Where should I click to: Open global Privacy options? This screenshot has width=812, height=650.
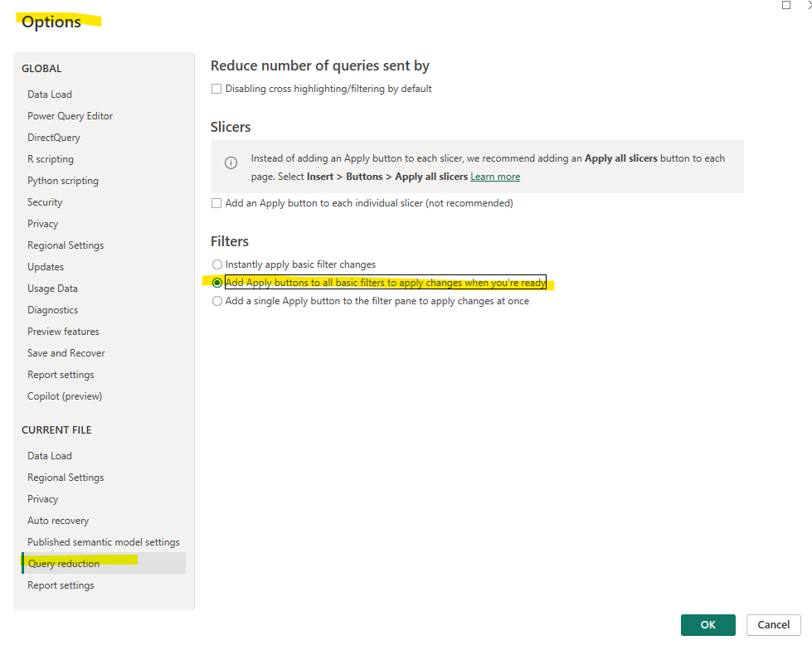pyautogui.click(x=43, y=224)
